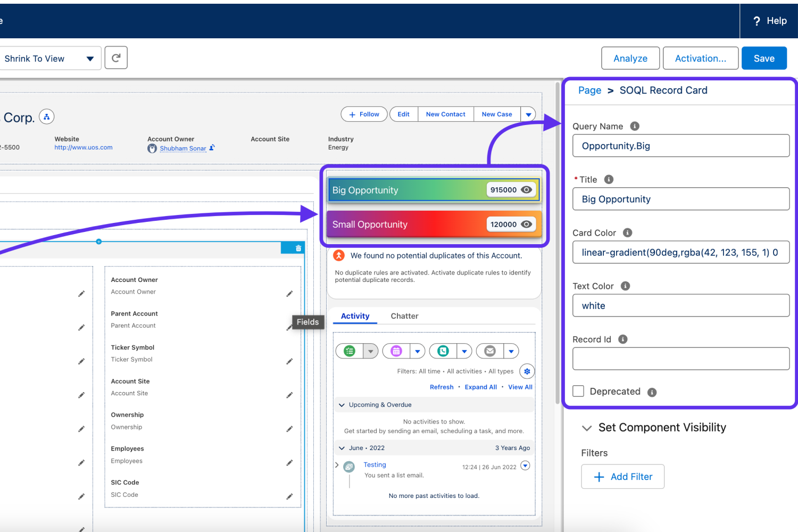Screen dimensions: 798x532
Task: Click the info icon beside Card Color
Action: [628, 232]
